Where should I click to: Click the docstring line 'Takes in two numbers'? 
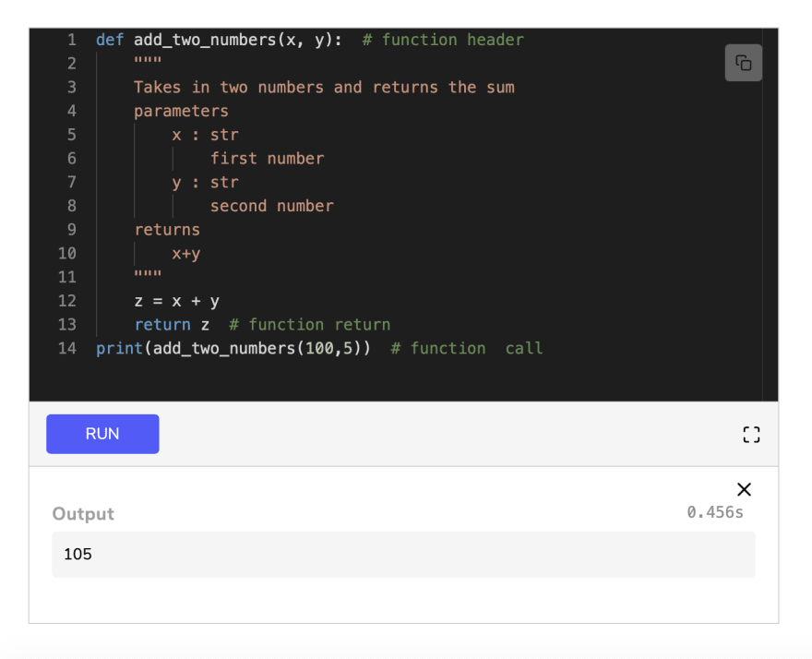324,87
